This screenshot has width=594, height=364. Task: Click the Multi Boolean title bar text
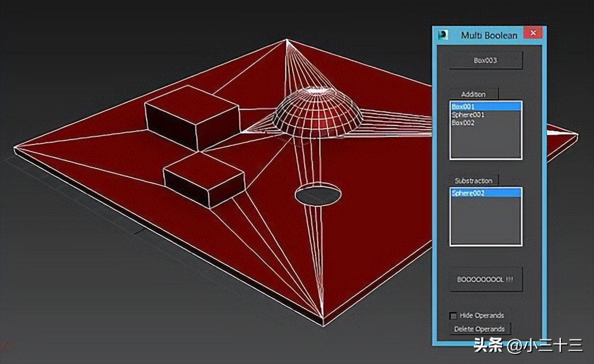pos(489,35)
